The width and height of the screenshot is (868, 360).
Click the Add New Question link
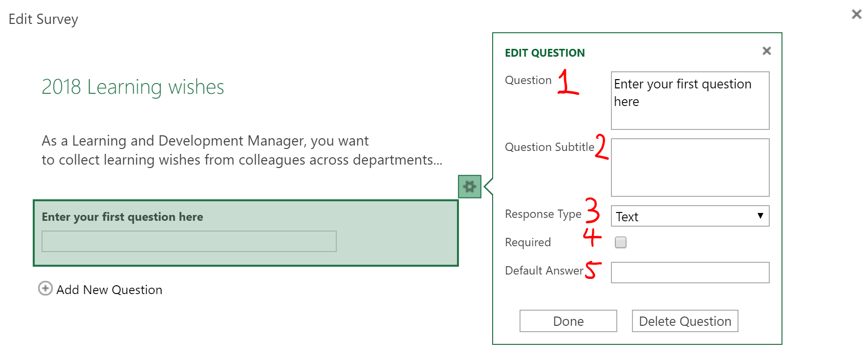(108, 289)
